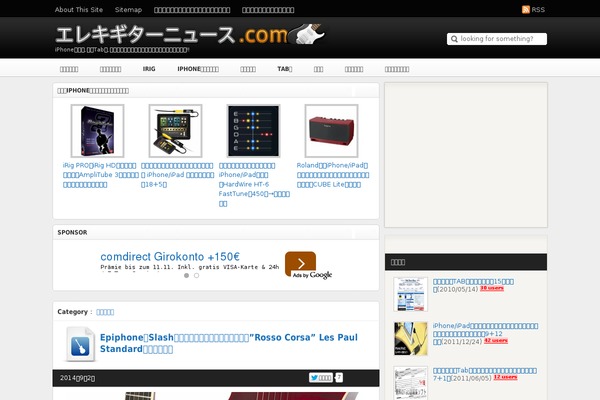Click the tweet count bubble
Image resolution: width=600 pixels, height=400 pixels.
[x=339, y=378]
